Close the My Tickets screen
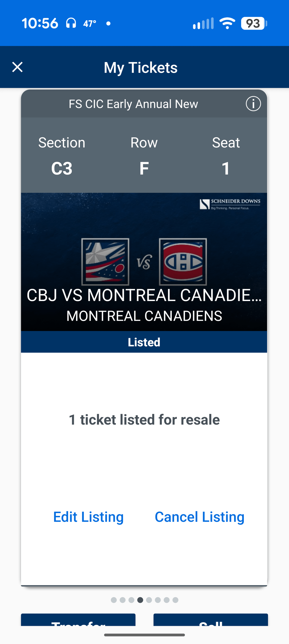289x644 pixels. [17, 67]
